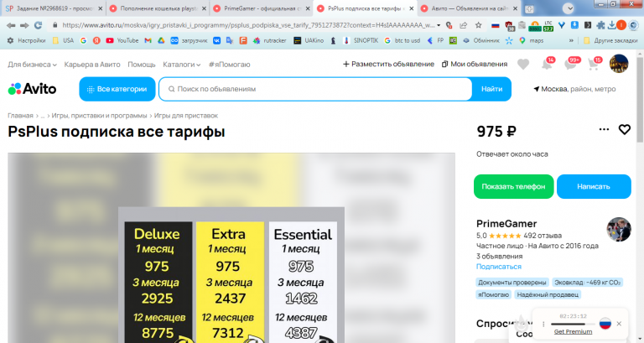Image resolution: width=644 pixels, height=343 pixels.
Task: Open the Google Drive bookmark icon
Action: [161, 40]
